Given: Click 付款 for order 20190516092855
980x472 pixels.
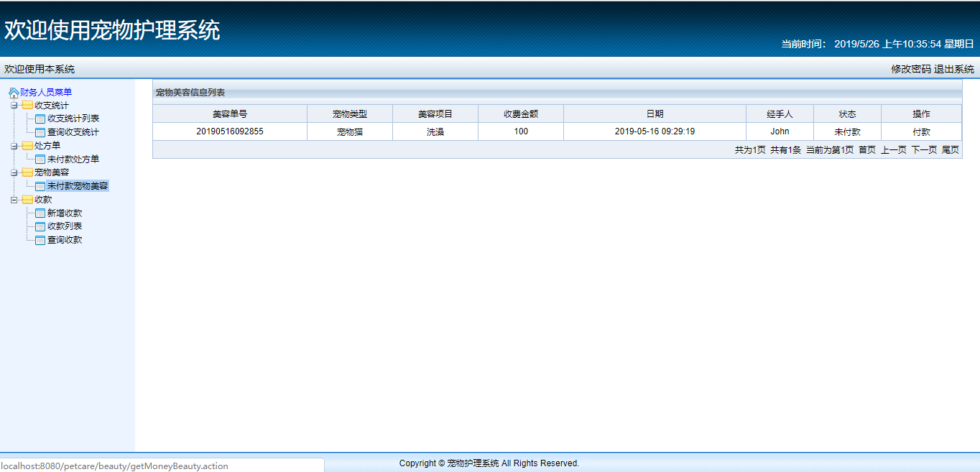Looking at the screenshot, I should tap(921, 132).
